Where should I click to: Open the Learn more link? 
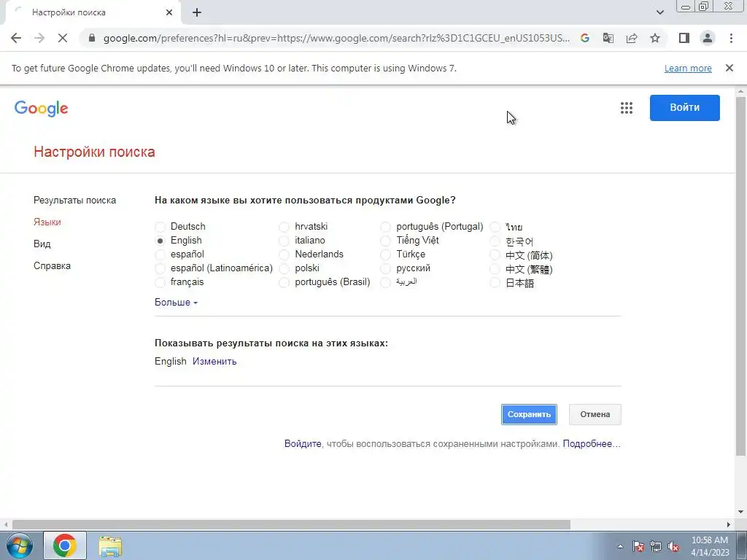click(688, 69)
